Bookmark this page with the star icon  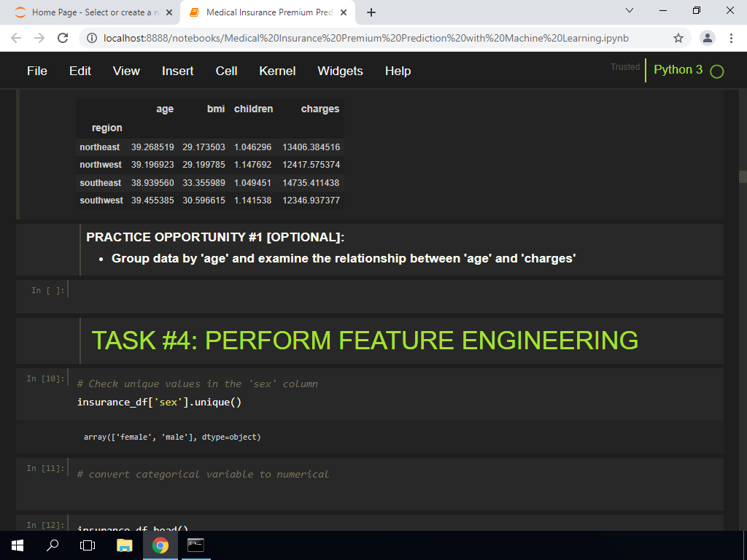pyautogui.click(x=678, y=38)
